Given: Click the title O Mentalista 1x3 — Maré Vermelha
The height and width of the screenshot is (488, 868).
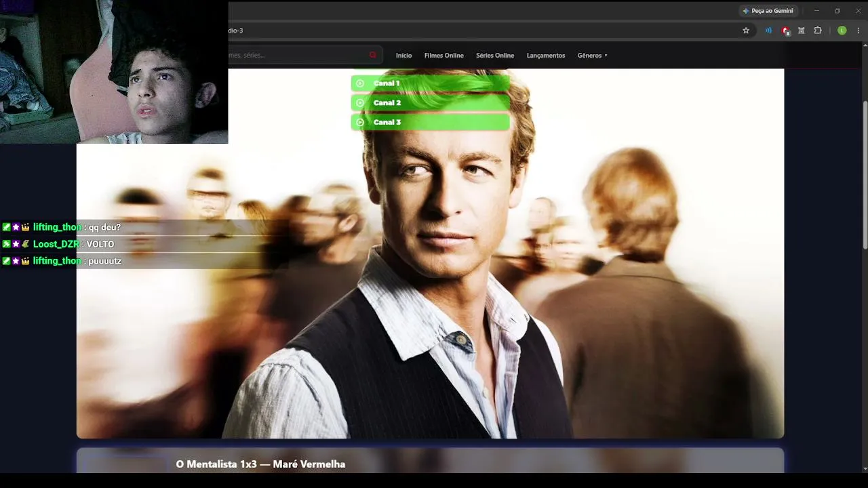Looking at the screenshot, I should click(x=260, y=464).
